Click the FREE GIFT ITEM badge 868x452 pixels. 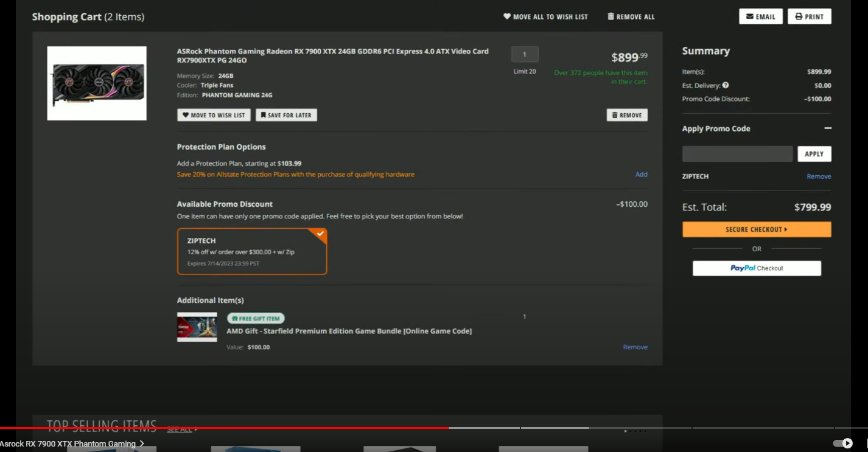(x=256, y=318)
